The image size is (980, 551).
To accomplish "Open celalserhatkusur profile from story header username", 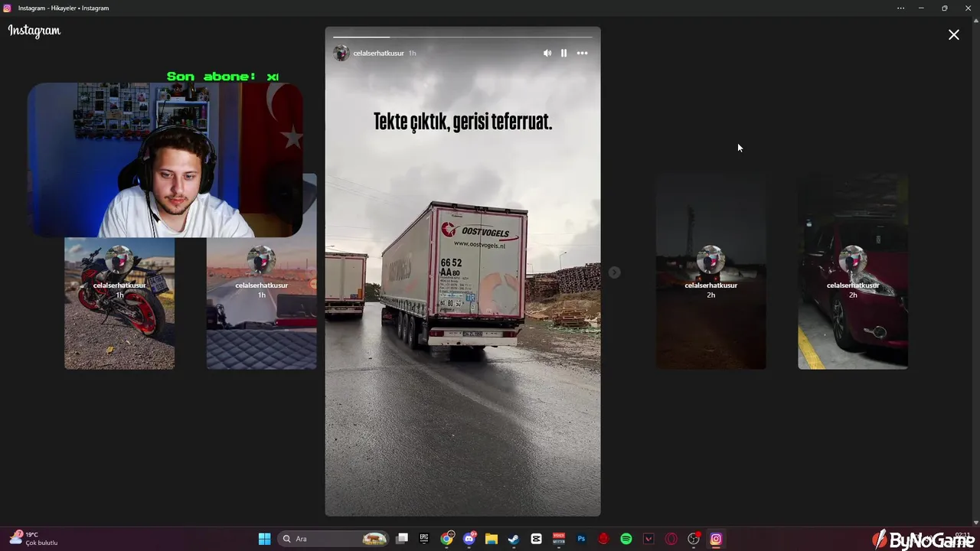I will pos(378,54).
